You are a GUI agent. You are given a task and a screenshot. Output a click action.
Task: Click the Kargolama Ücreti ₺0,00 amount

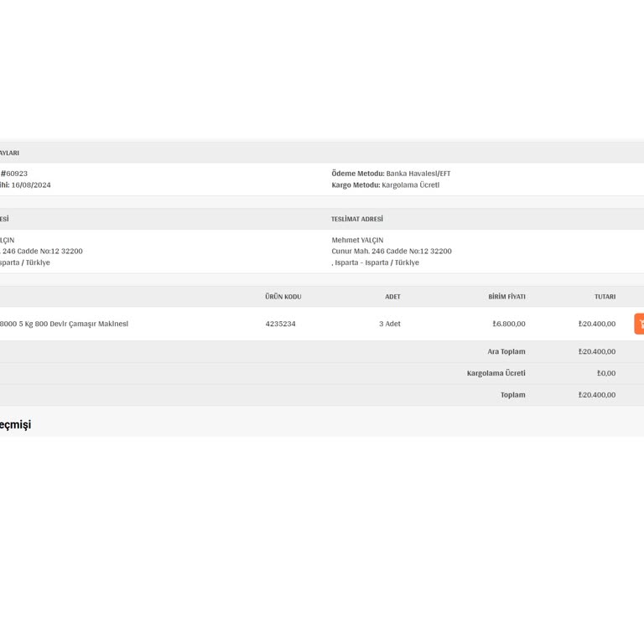coord(605,373)
